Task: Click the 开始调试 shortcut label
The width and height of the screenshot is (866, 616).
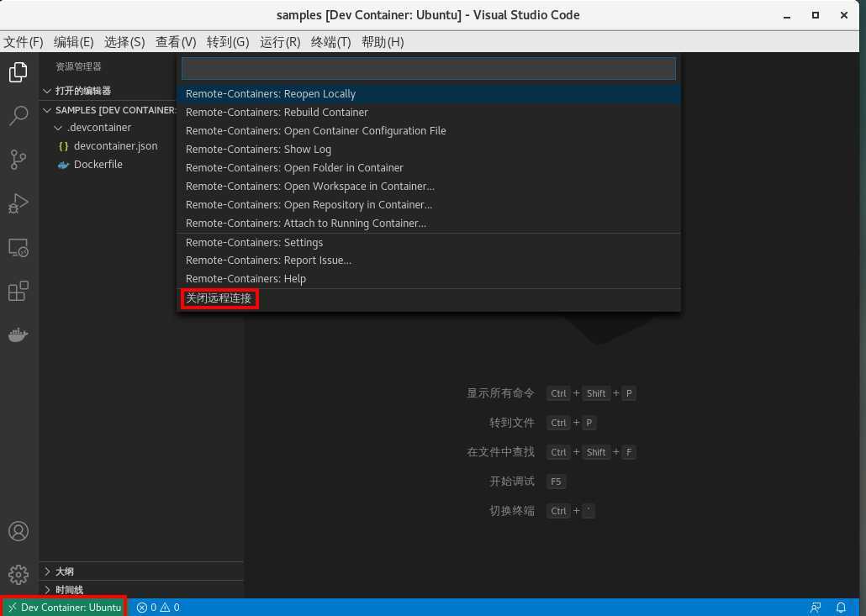Action: click(x=512, y=482)
